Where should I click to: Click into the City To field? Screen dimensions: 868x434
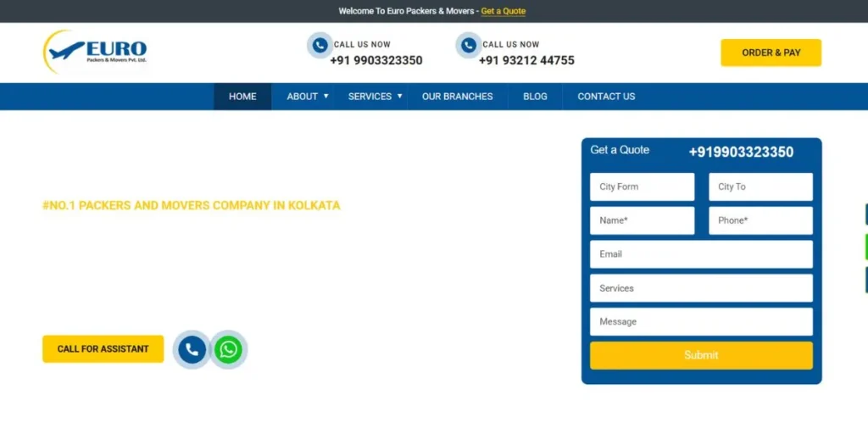[x=760, y=186]
